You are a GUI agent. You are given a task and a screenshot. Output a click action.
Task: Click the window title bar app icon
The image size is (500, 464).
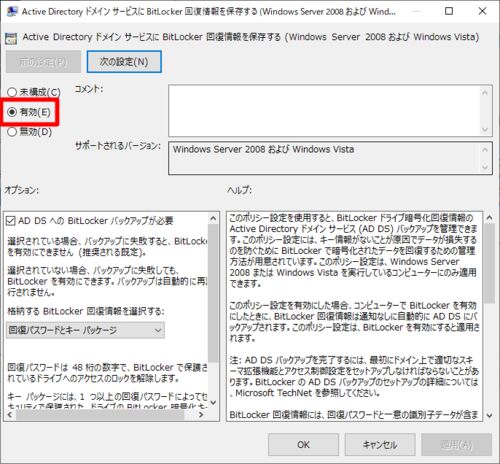coord(12,11)
